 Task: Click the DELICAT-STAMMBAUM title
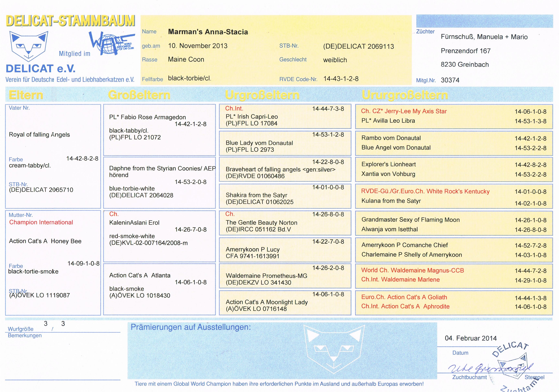pos(70,21)
